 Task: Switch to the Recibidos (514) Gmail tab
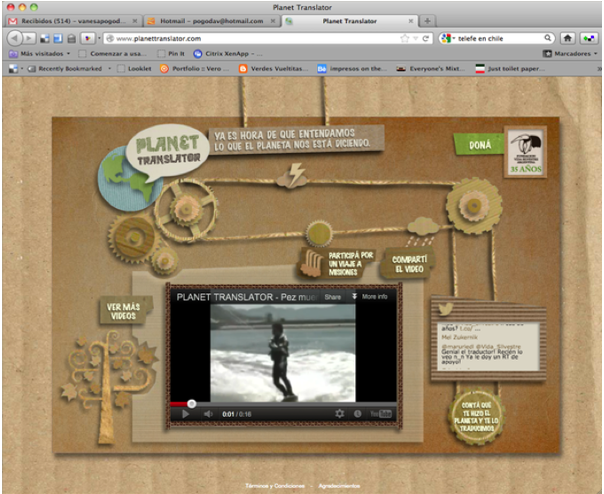[x=73, y=21]
